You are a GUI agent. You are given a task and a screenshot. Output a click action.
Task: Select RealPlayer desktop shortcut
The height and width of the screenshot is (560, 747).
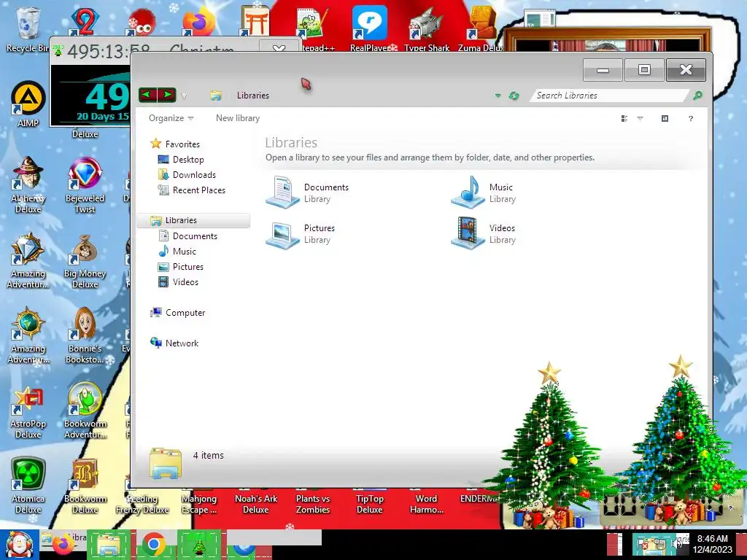370,28
